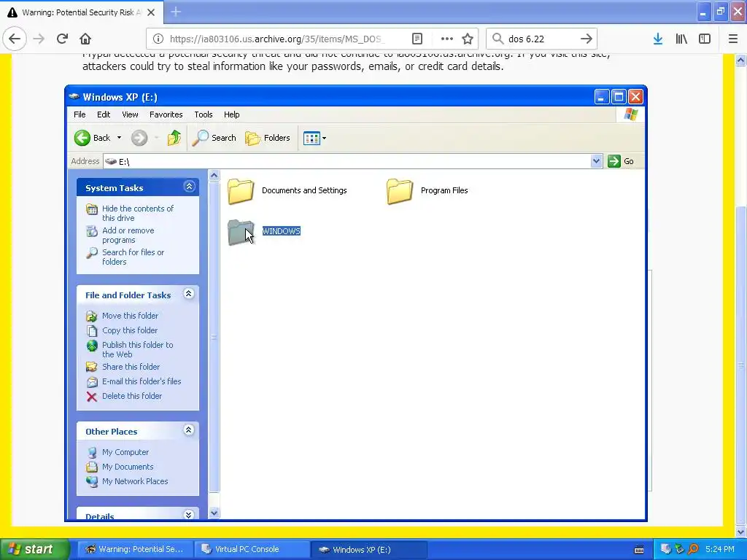Screen dimensions: 747x560
Task: Collapse the Other Places panel
Action: pyautogui.click(x=189, y=430)
